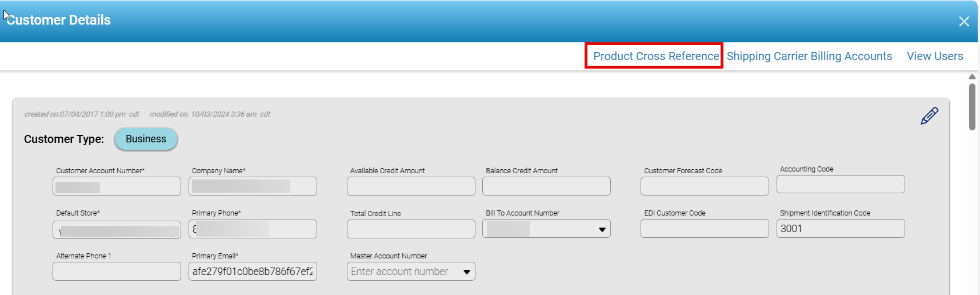Click the Company Name field
The height and width of the screenshot is (295, 980).
click(x=253, y=186)
